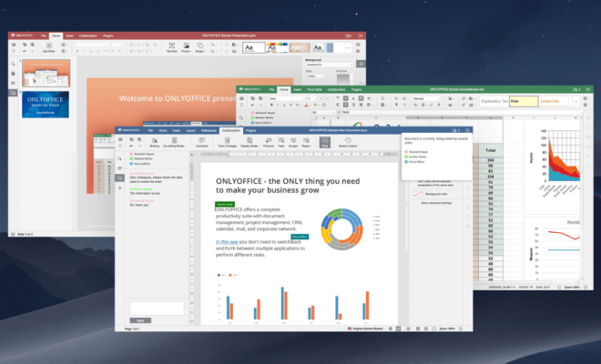Open the Display Mode dropdown in document
601x364 pixels.
point(250,142)
